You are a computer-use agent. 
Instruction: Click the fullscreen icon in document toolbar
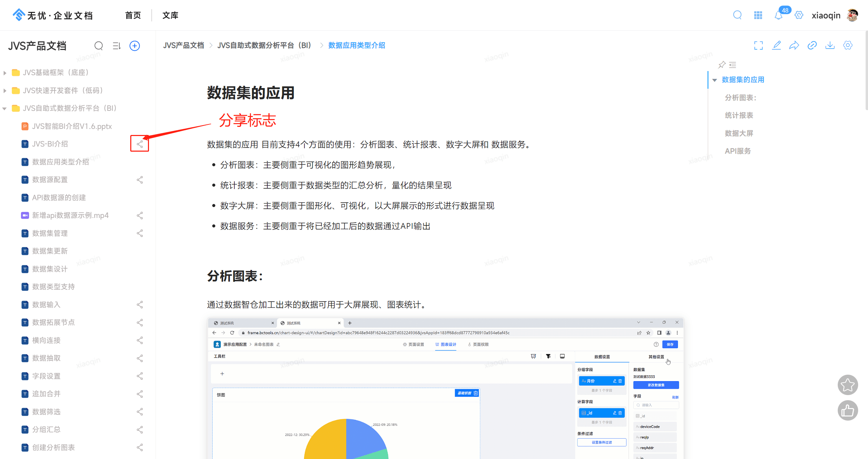click(758, 46)
